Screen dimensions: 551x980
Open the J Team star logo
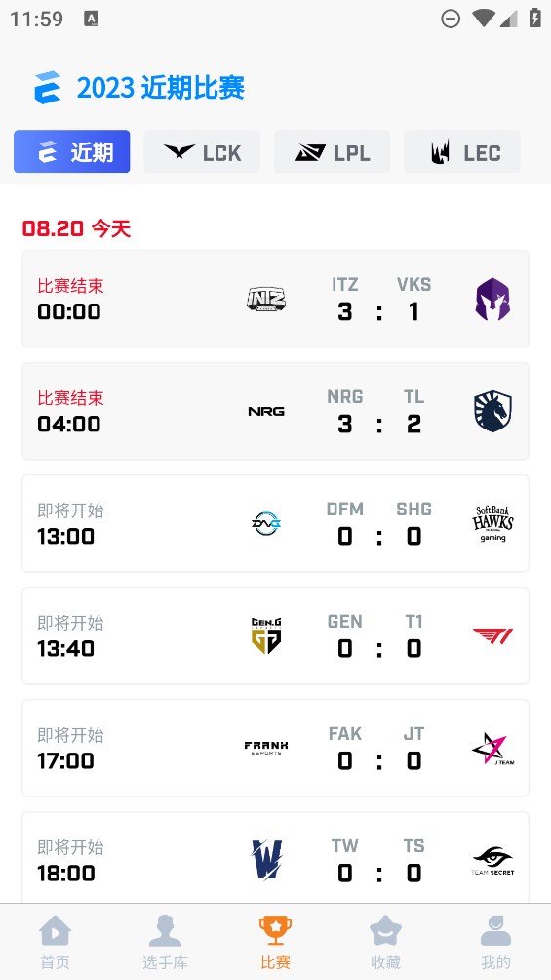pyautogui.click(x=492, y=749)
